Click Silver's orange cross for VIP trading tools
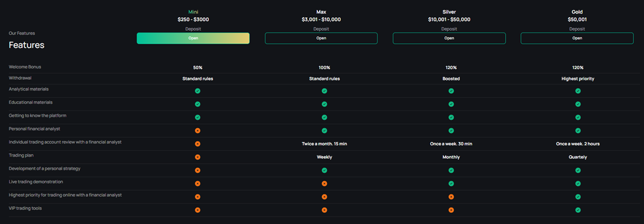The width and height of the screenshot is (644, 224). 451,210
